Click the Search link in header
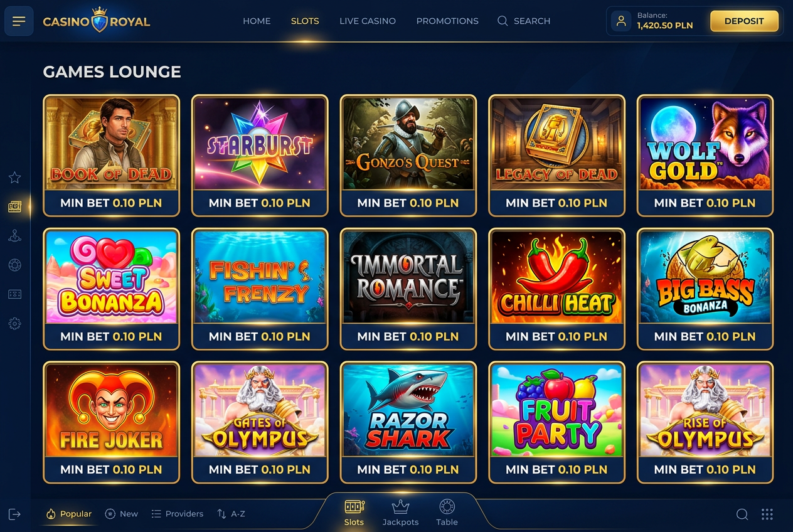Screen dimensions: 793x532 [524, 21]
